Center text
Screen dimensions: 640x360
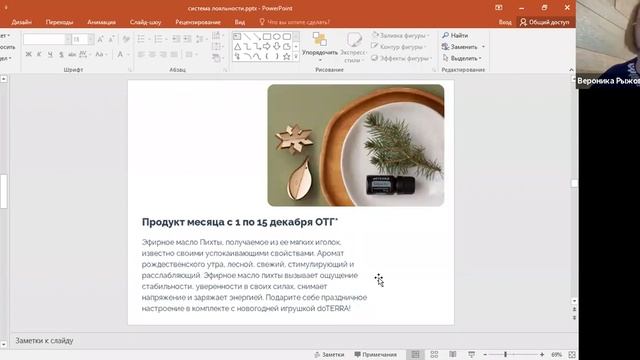[152, 54]
